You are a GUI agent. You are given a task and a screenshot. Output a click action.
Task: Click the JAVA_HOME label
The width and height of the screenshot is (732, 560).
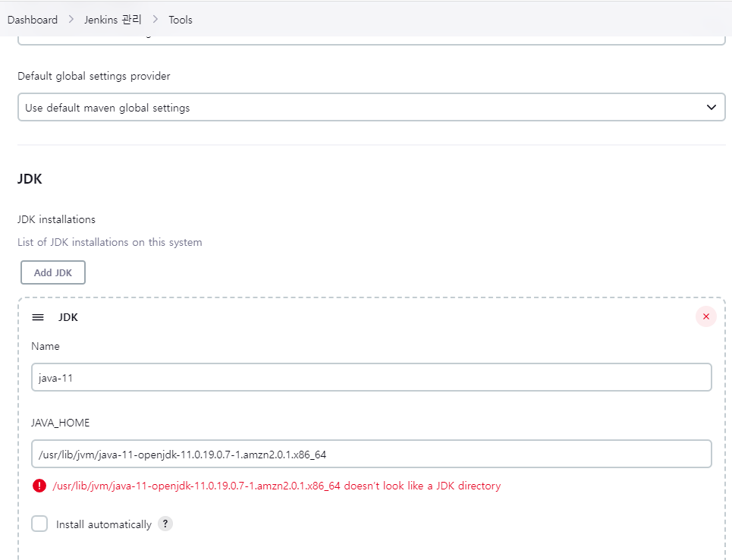tap(60, 423)
